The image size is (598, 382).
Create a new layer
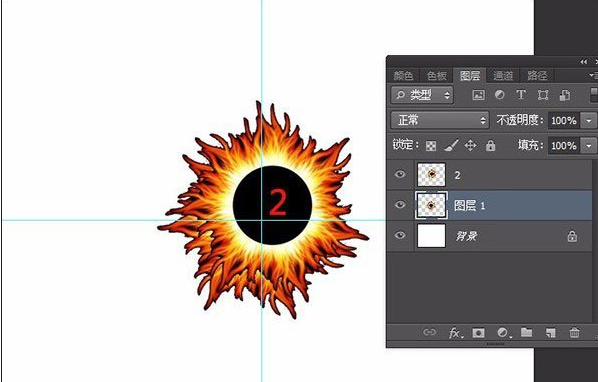point(550,333)
